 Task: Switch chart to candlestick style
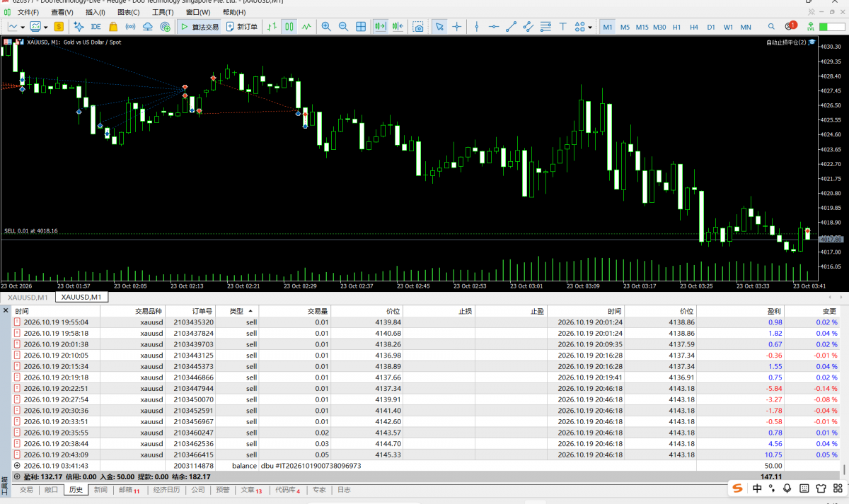click(x=289, y=27)
